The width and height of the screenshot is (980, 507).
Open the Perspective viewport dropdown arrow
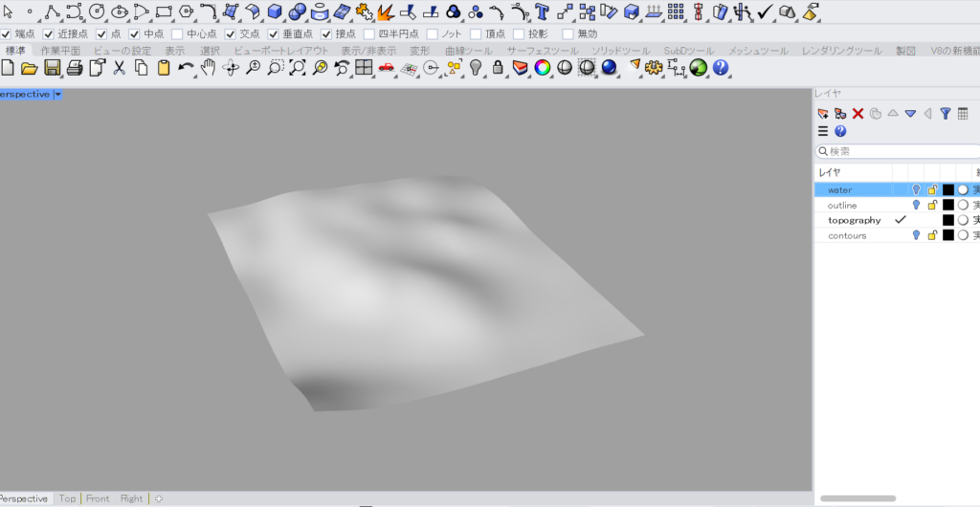point(57,95)
